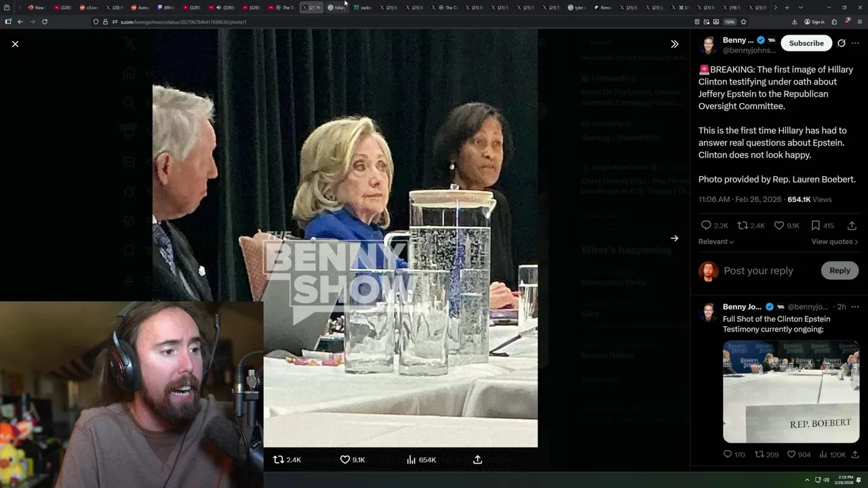This screenshot has height=488, width=868.
Task: Switch to the zackr tab
Action: coord(363,7)
